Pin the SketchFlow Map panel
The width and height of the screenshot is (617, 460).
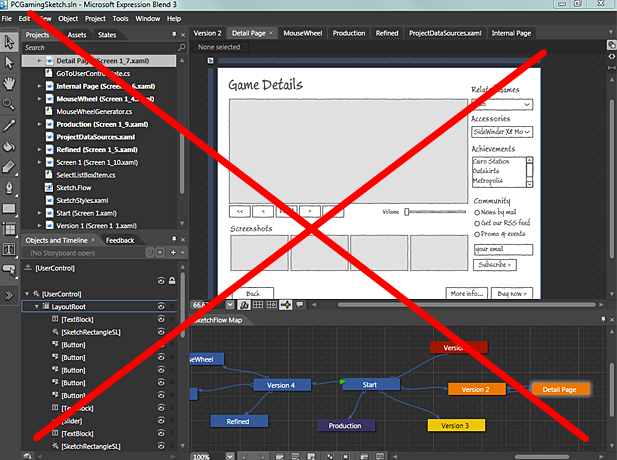[603, 320]
